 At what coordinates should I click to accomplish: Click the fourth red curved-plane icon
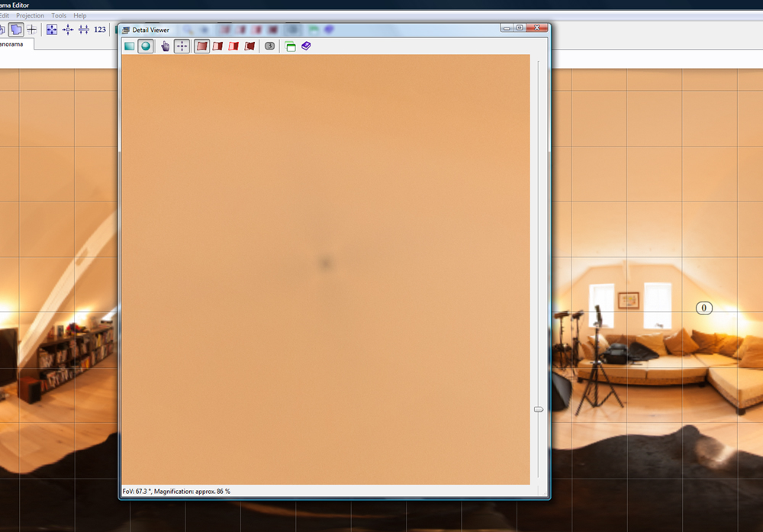pos(250,47)
